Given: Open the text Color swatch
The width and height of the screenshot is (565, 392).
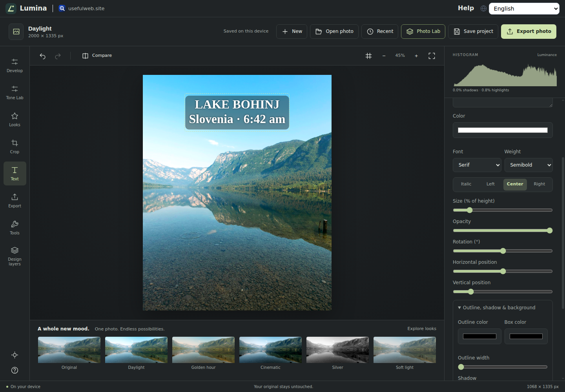Looking at the screenshot, I should (x=503, y=130).
